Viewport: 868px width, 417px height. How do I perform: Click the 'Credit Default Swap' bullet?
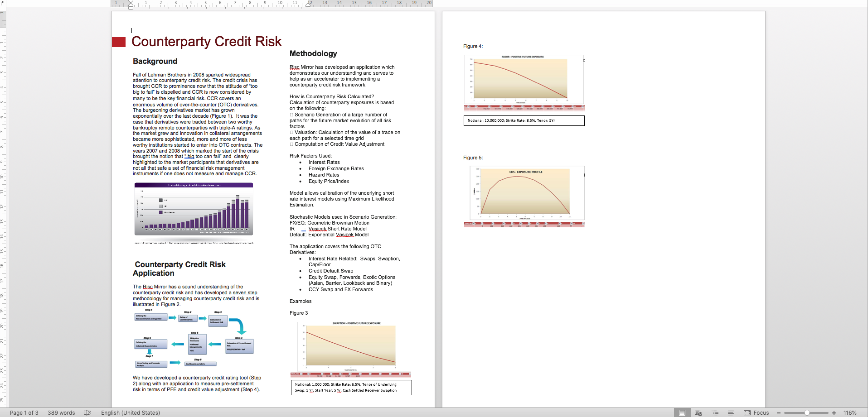click(331, 271)
